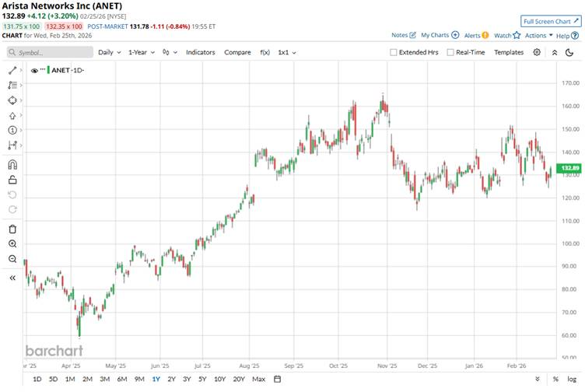This screenshot has width=585, height=392.
Task: Open the 1-Year period dropdown
Action: click(142, 53)
